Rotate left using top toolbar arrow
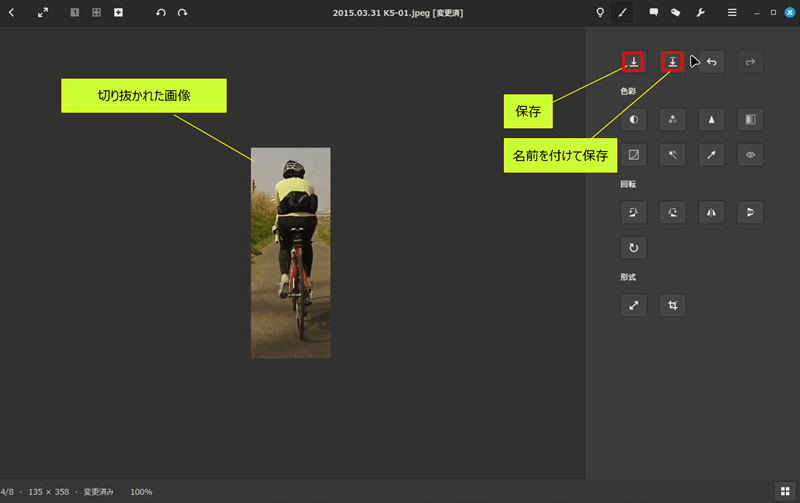Image resolution: width=800 pixels, height=503 pixels. 161,12
